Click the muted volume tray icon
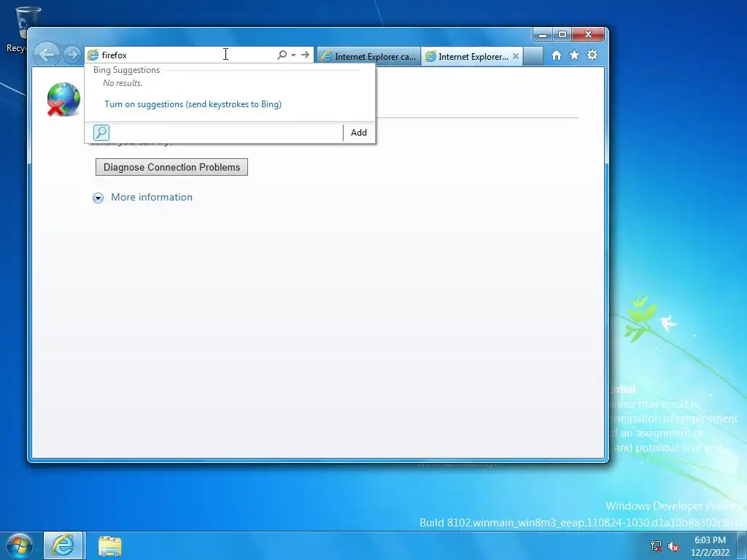Image resolution: width=747 pixels, height=560 pixels. coord(673,546)
